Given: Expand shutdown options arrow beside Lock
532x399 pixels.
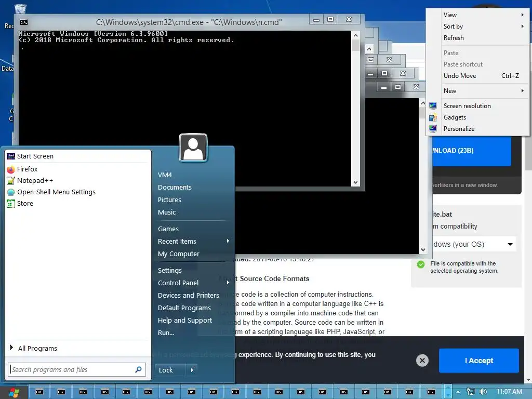Looking at the screenshot, I should [192, 370].
